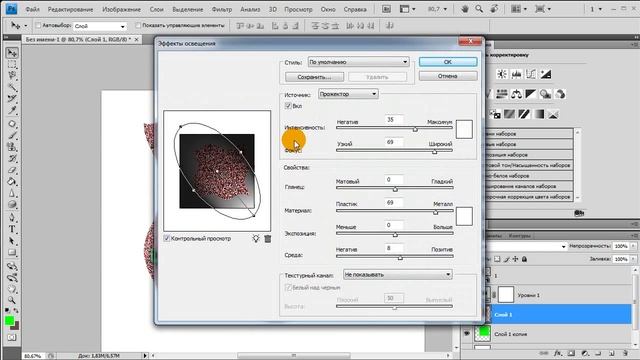Select the Paint Bucket tool
Viewport: 640px width, 360px height.
(x=12, y=181)
